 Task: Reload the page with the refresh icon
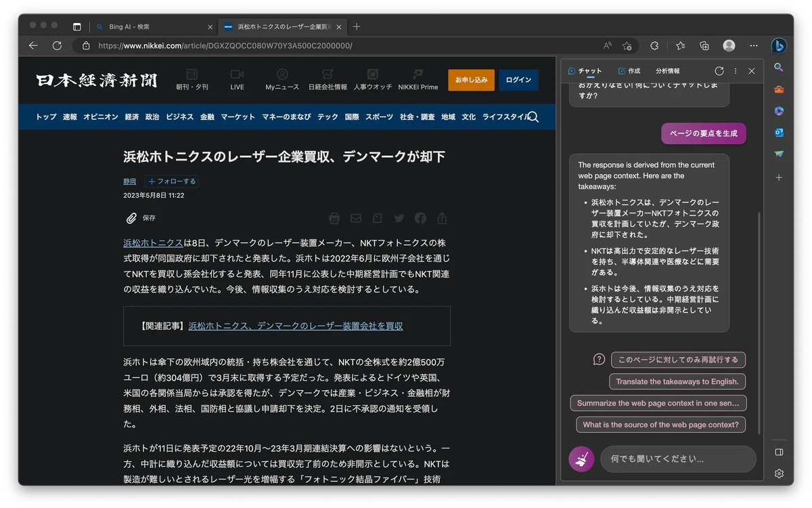(x=57, y=45)
